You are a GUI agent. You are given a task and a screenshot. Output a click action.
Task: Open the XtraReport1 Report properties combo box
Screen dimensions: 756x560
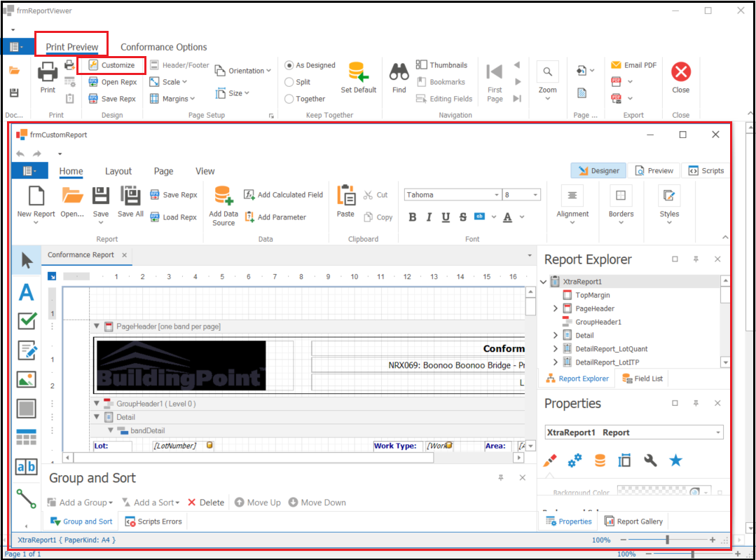tap(718, 432)
